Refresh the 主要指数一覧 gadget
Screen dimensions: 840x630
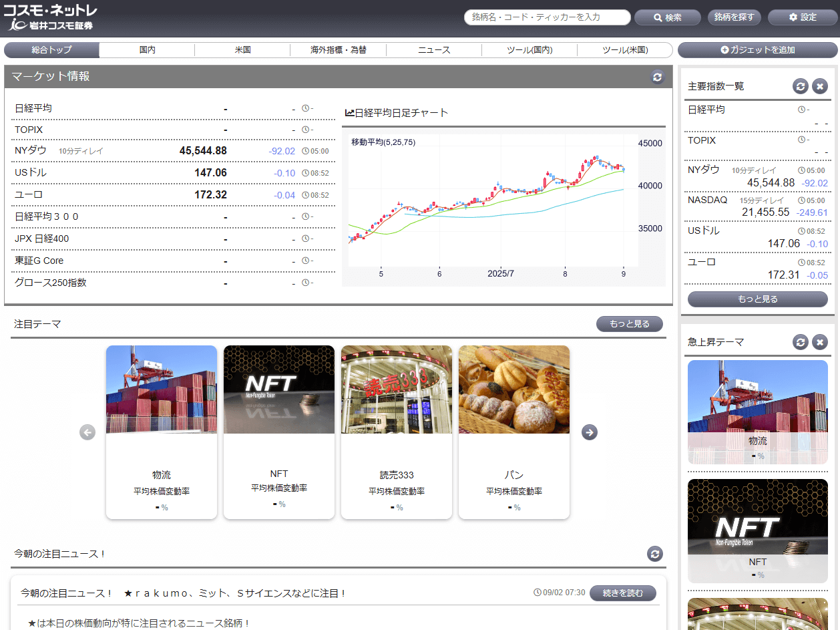coord(800,86)
